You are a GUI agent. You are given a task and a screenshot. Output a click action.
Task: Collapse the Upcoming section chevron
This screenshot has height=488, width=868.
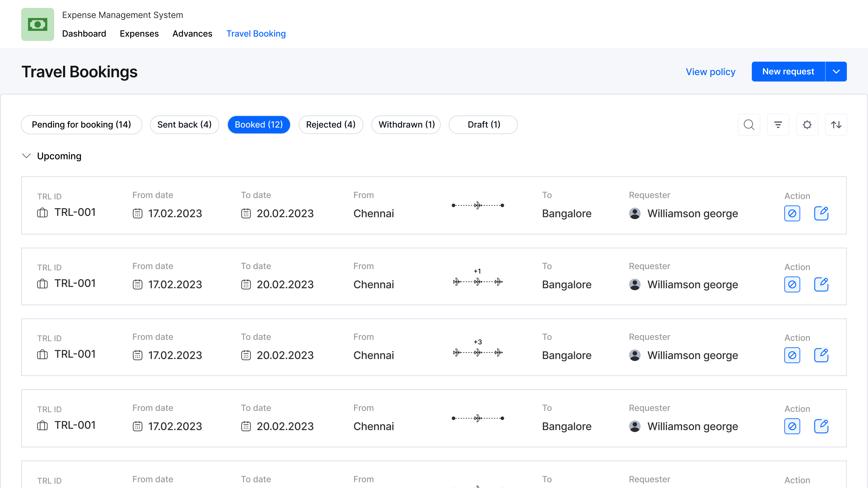[x=26, y=156]
